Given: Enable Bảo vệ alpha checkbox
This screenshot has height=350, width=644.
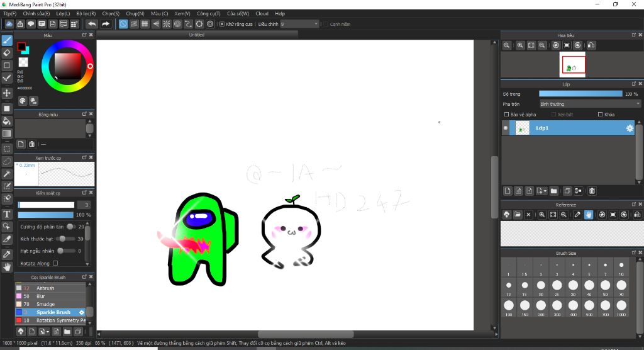Looking at the screenshot, I should click(506, 115).
